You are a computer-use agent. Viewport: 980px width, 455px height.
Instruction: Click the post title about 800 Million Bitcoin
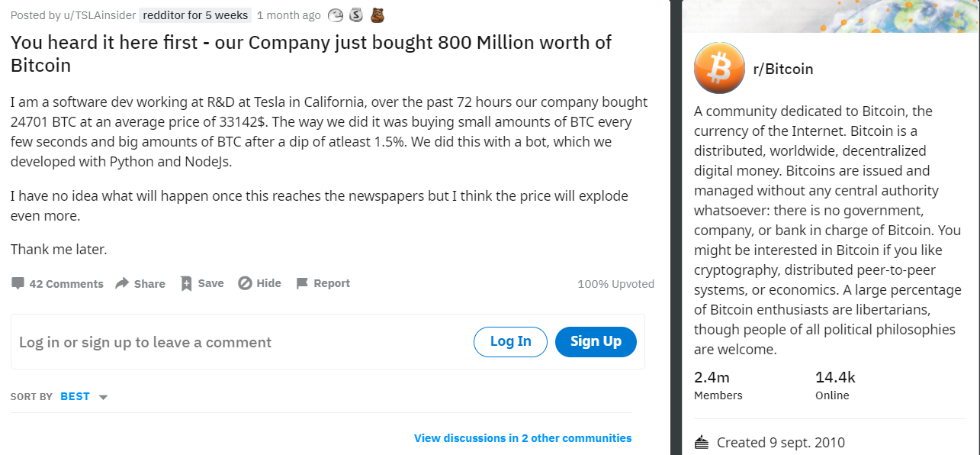coord(311,53)
